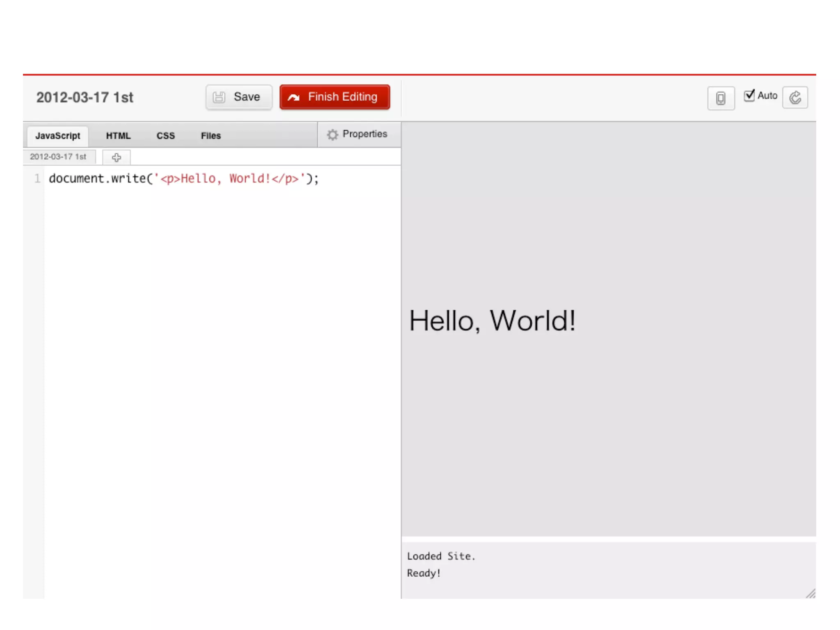Viewport: 840px width, 630px height.
Task: Select the 2012-03-17 1st file tab
Action: coord(58,157)
